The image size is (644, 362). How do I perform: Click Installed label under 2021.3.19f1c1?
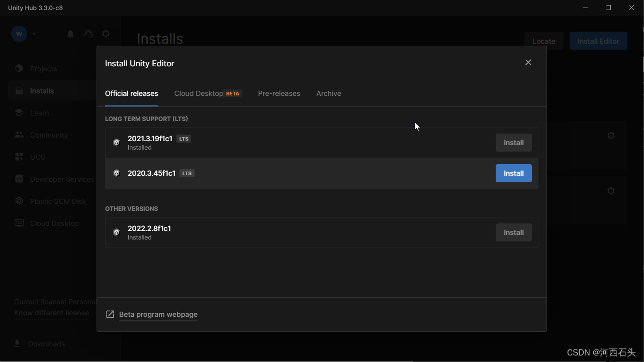tap(139, 148)
